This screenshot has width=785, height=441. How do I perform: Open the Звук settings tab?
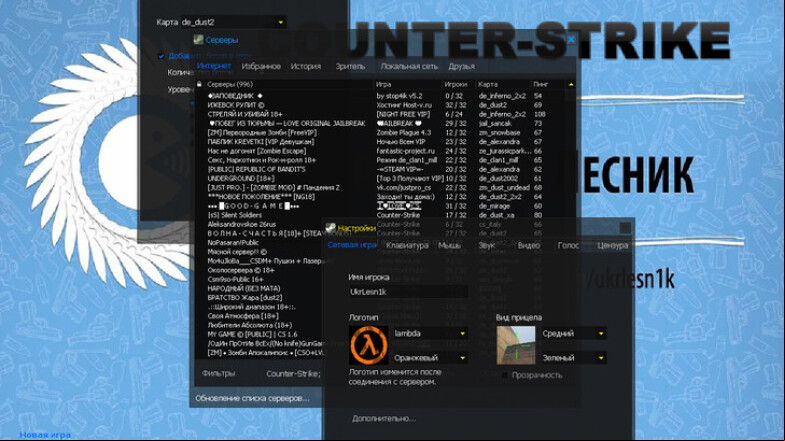click(x=487, y=245)
